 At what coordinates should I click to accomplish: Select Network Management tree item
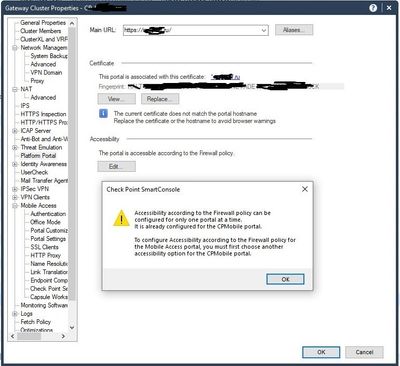44,48
